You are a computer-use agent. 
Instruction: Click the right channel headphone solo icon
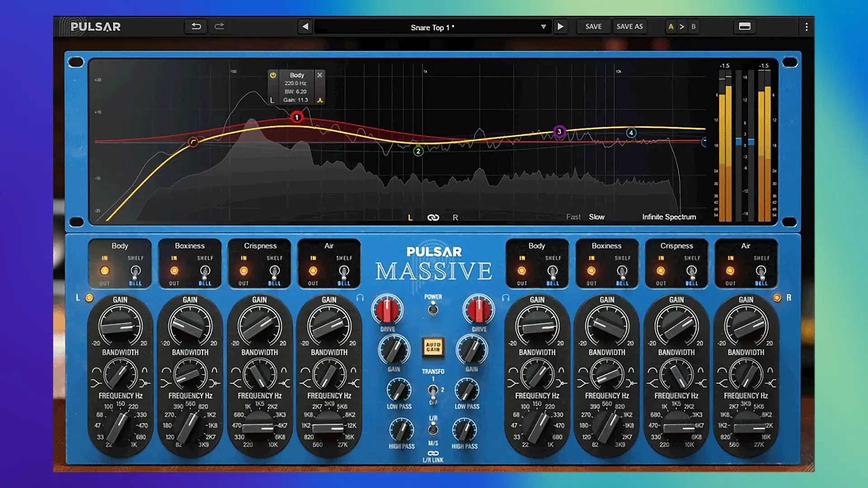click(506, 298)
